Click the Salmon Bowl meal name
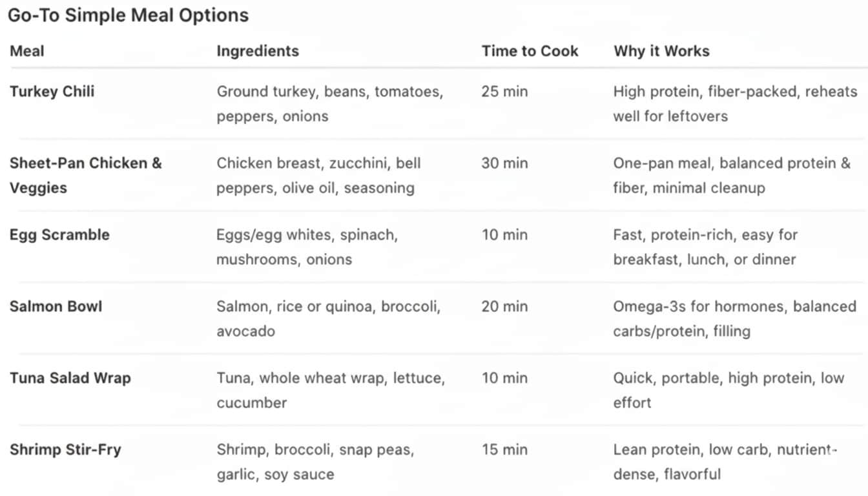The width and height of the screenshot is (868, 496). (56, 306)
